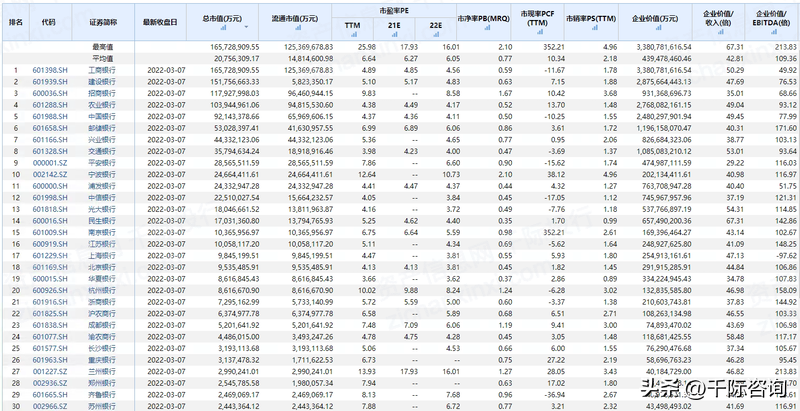Screen dimensions: 800x411
Task: Open stock code 600016.SH
Action: point(50,221)
